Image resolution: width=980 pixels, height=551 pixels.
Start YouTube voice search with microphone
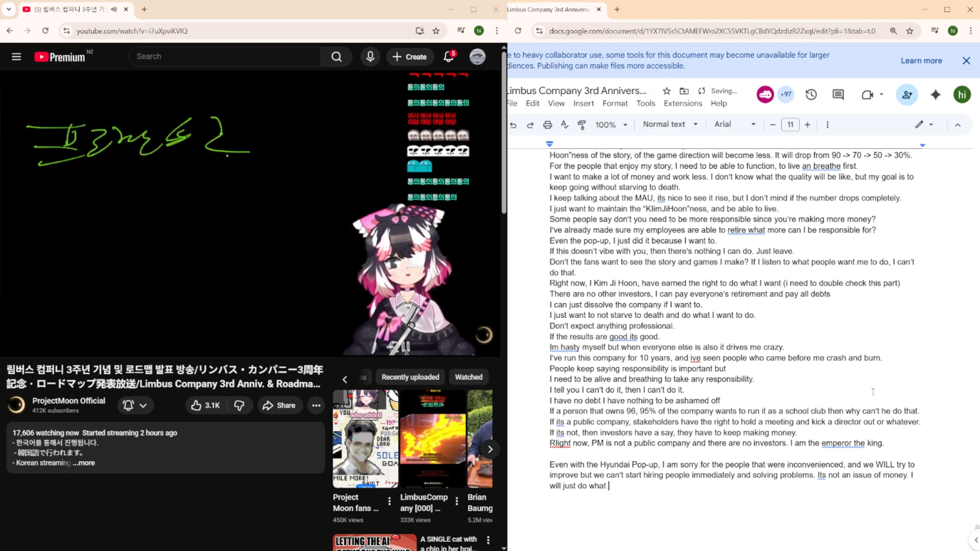(370, 57)
